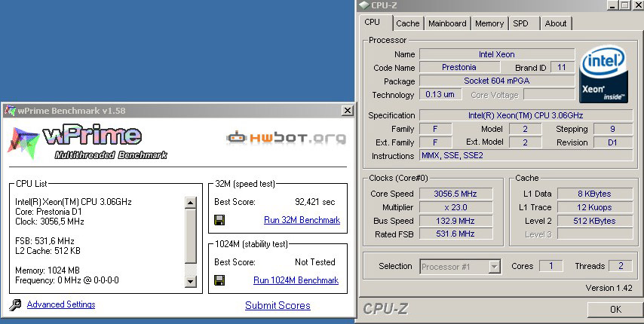
Task: Click the floppy save icon under 1024M test
Action: pos(219,280)
